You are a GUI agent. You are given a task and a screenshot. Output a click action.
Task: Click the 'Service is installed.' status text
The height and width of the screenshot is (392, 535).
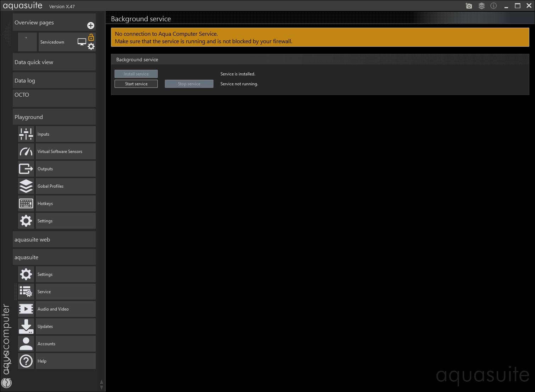point(238,74)
